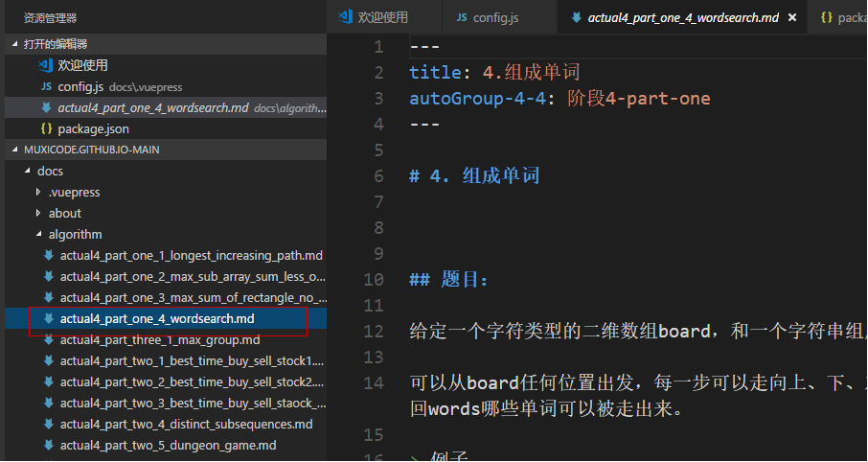Click the JS icon on the config.js tab
The width and height of the screenshot is (868, 462).
(x=462, y=17)
